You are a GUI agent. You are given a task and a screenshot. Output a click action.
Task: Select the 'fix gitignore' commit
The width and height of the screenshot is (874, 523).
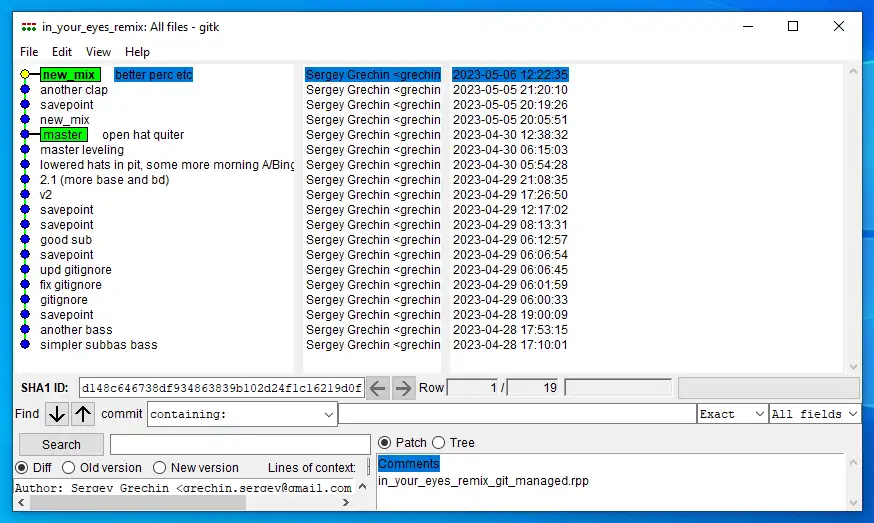coord(71,285)
